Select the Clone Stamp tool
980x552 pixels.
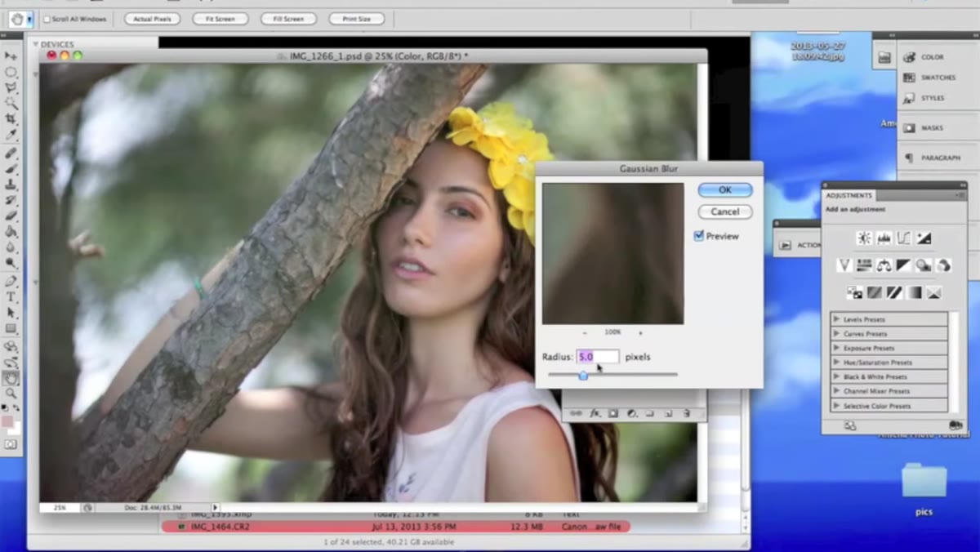pyautogui.click(x=11, y=185)
